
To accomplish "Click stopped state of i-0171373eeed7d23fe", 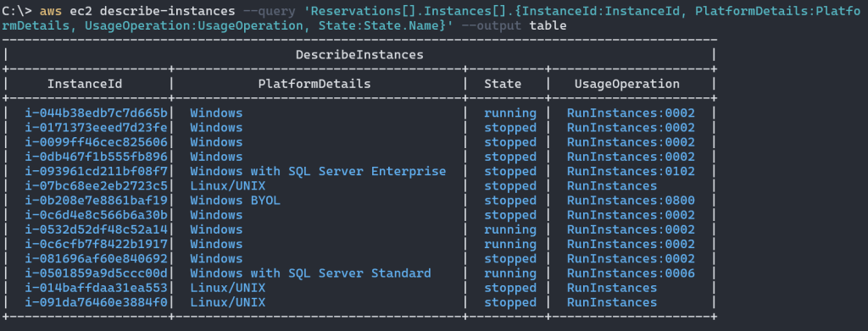I will coord(510,128).
